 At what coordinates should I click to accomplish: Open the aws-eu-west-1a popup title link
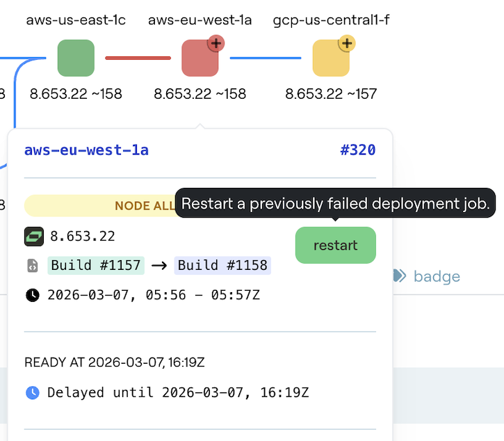pyautogui.click(x=86, y=150)
